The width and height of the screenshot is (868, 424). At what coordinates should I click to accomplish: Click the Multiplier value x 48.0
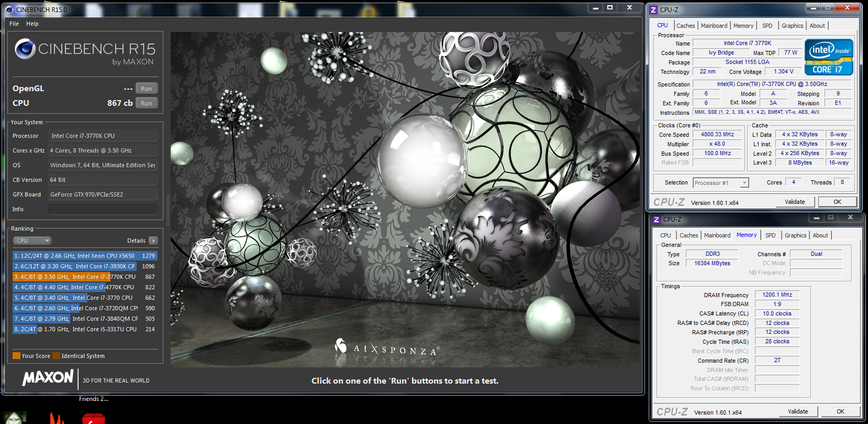pos(718,144)
